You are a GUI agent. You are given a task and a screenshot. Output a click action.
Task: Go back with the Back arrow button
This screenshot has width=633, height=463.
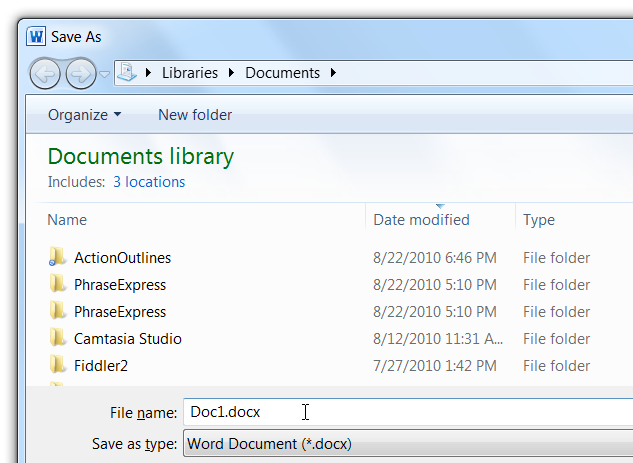click(x=45, y=73)
